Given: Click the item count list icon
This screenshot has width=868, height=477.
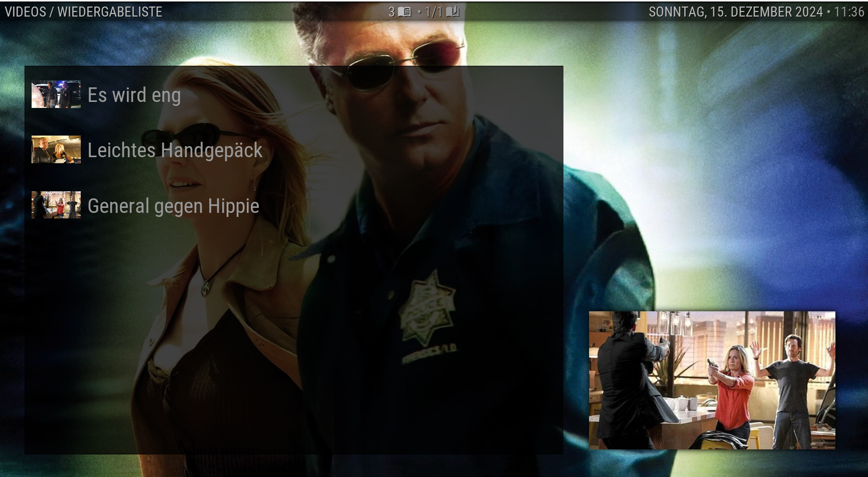Looking at the screenshot, I should 404,12.
